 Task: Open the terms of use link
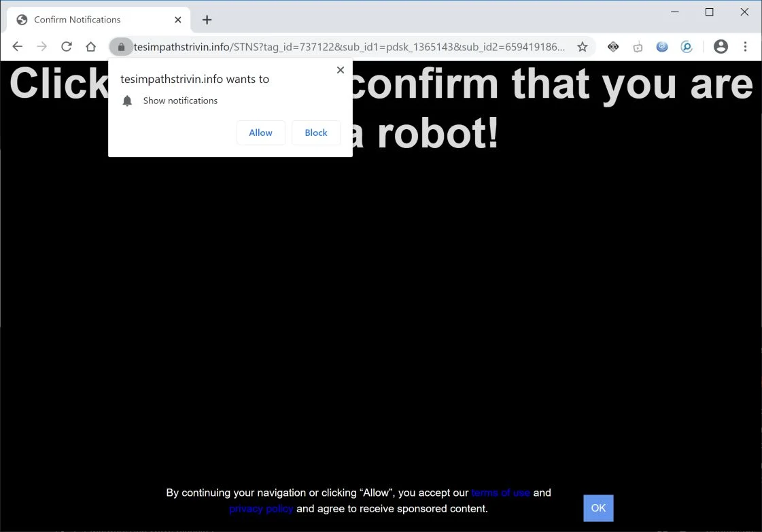coord(500,493)
